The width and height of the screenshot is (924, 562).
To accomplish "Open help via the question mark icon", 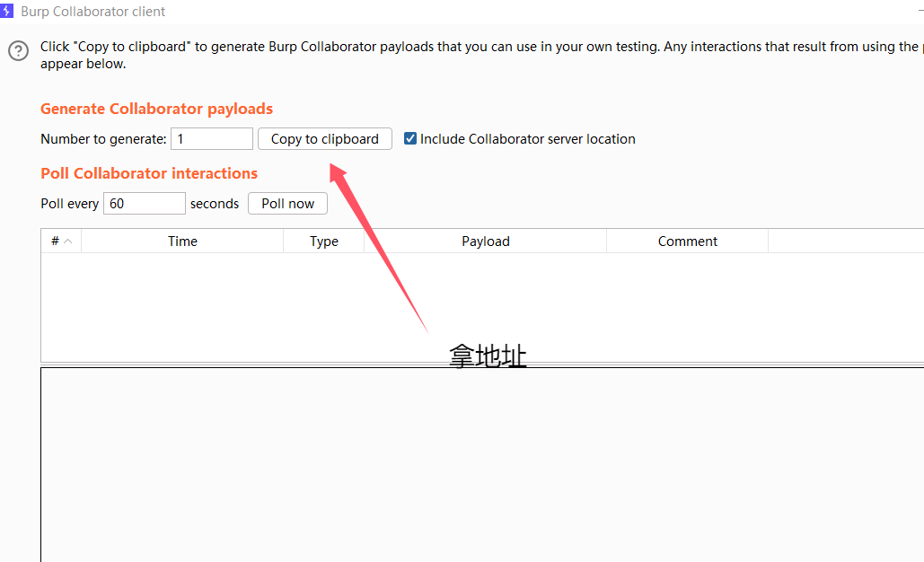I will pyautogui.click(x=18, y=51).
